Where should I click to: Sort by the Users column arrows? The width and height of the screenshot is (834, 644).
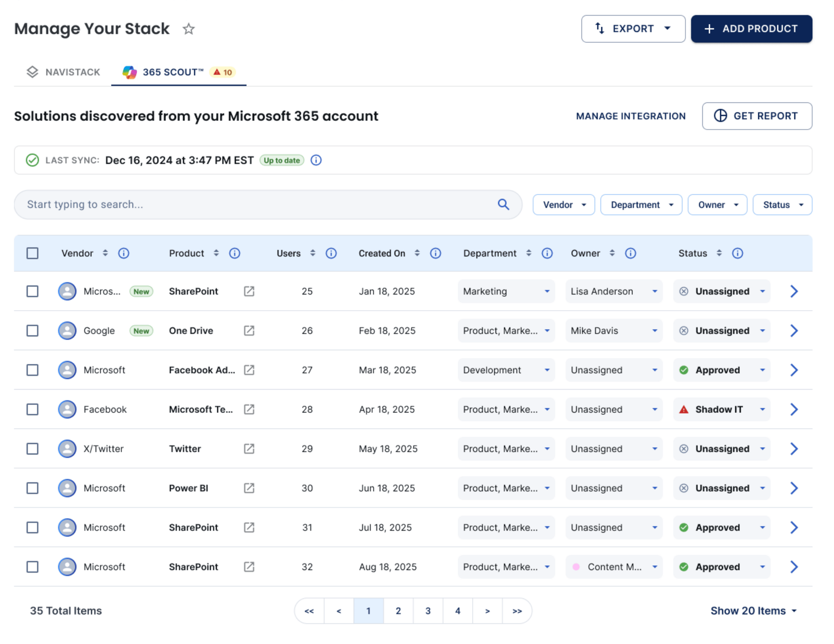(x=312, y=253)
